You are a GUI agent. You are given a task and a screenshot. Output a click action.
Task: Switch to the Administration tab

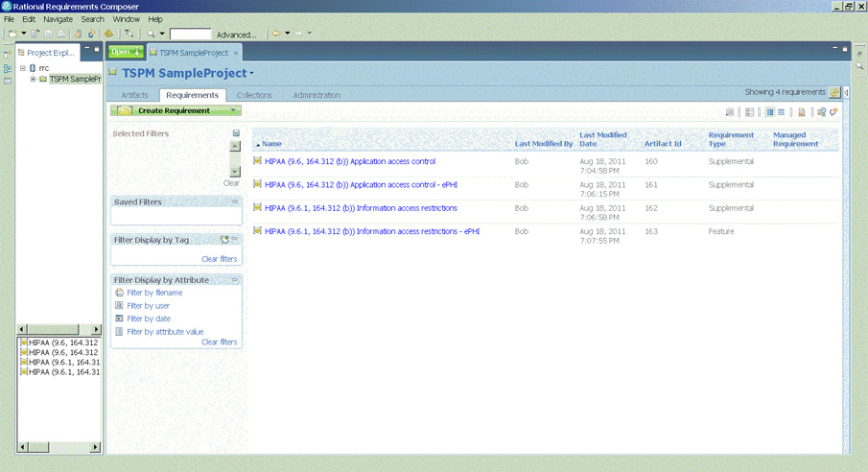(x=317, y=95)
